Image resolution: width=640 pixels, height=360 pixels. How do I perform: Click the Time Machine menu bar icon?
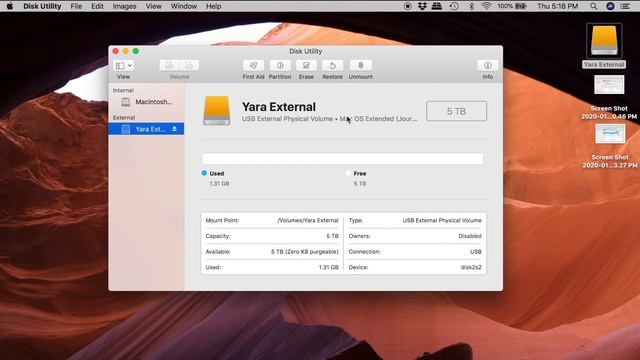454,6
